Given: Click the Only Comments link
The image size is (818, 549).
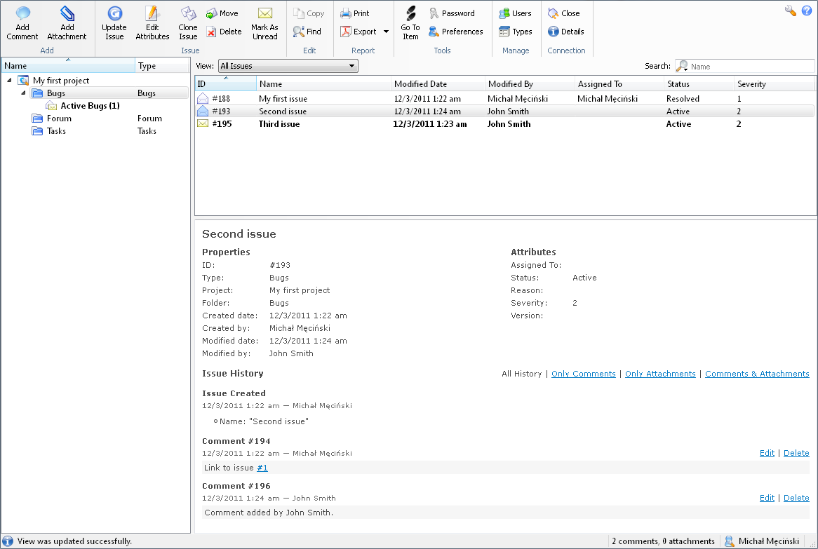Looking at the screenshot, I should point(583,374).
